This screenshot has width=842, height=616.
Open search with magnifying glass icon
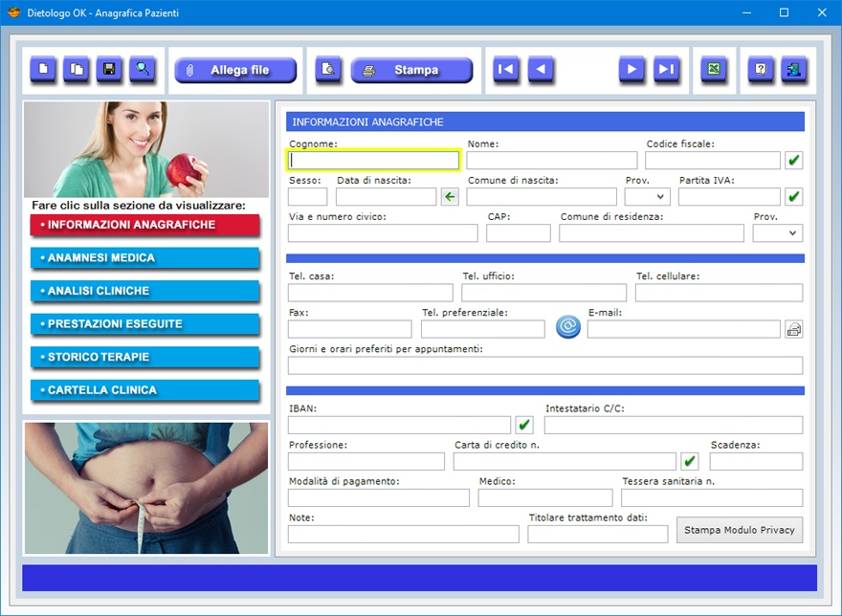143,69
